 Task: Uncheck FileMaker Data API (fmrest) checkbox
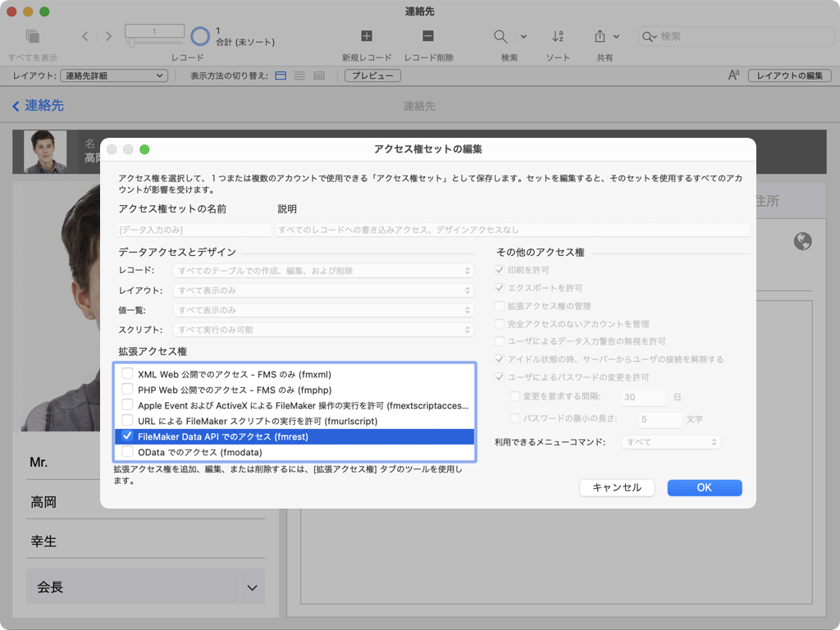click(x=127, y=436)
